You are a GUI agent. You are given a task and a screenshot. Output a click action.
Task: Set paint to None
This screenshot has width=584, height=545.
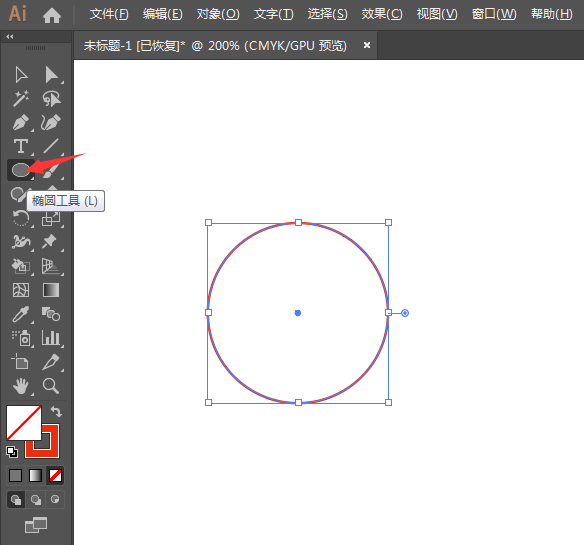[55, 475]
